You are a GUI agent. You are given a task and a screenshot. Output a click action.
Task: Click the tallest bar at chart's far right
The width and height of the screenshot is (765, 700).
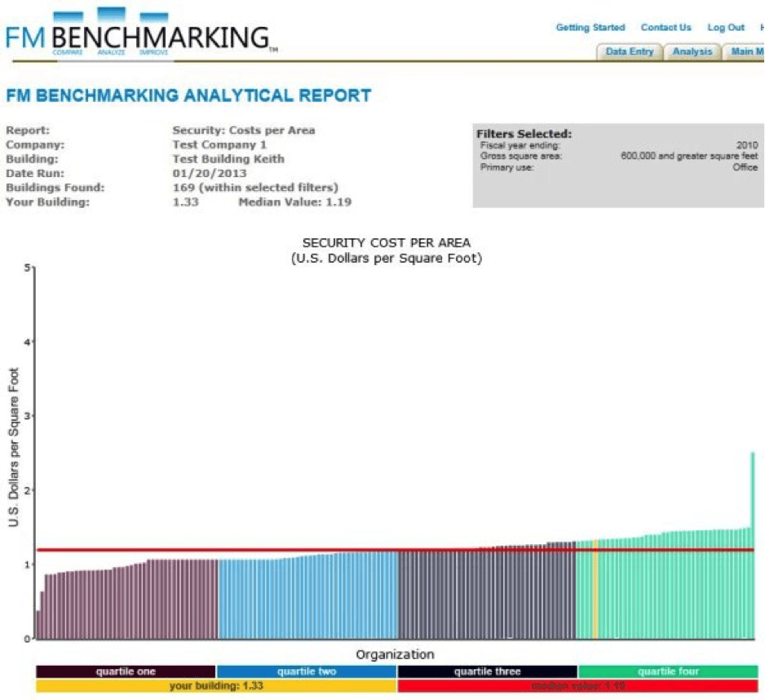752,547
